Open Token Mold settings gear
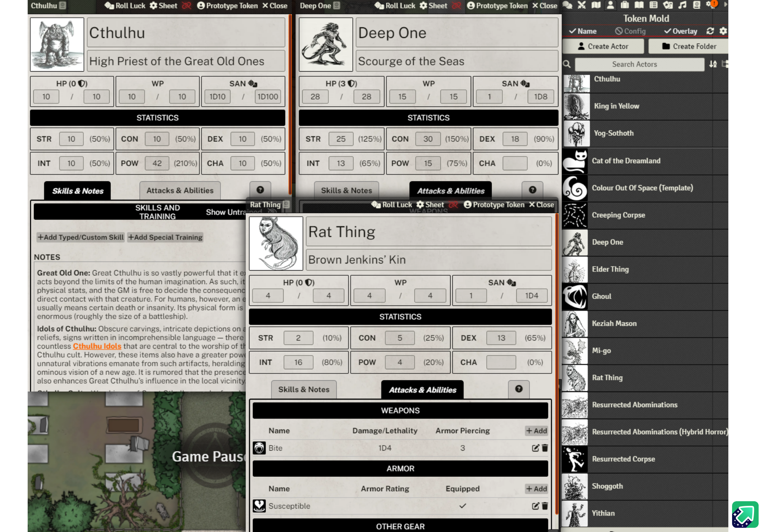 click(723, 31)
